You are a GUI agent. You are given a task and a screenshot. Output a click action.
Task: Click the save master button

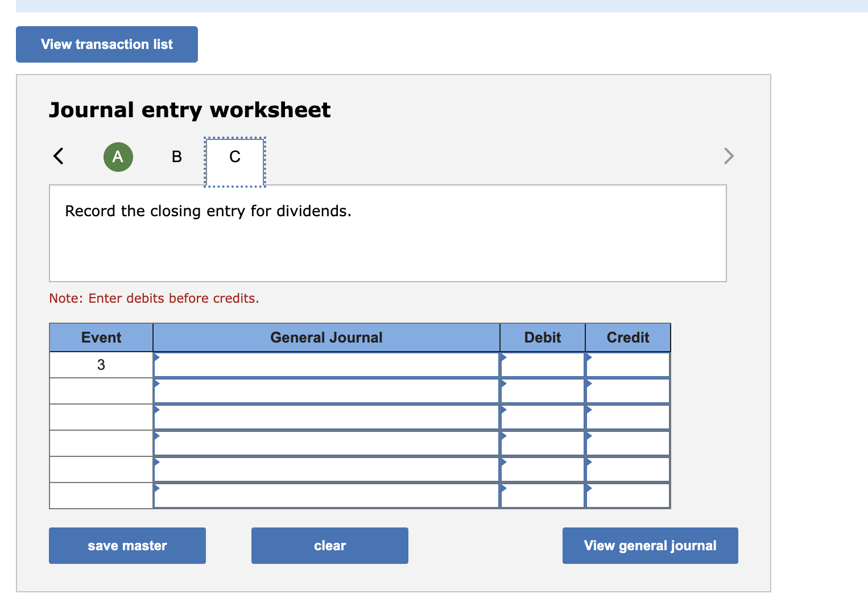pyautogui.click(x=127, y=545)
